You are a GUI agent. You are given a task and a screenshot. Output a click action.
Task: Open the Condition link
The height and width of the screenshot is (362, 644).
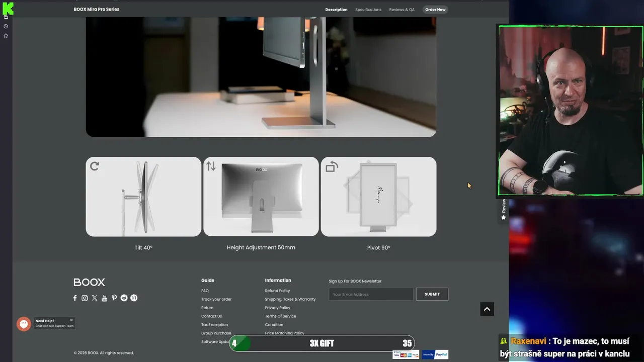(x=274, y=325)
